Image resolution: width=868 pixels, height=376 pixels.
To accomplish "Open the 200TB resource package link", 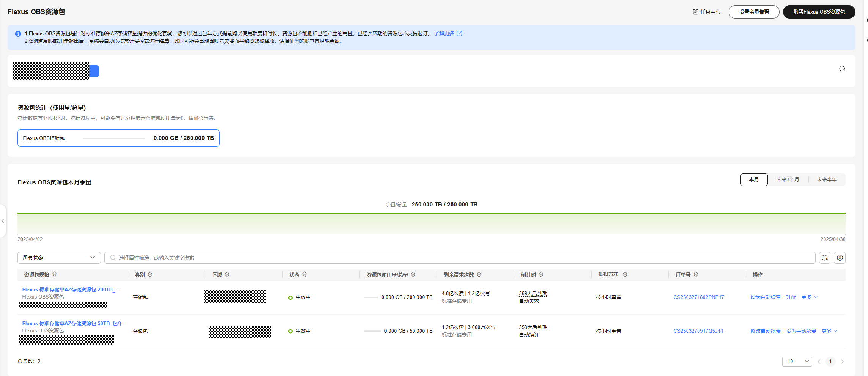I will tap(71, 289).
